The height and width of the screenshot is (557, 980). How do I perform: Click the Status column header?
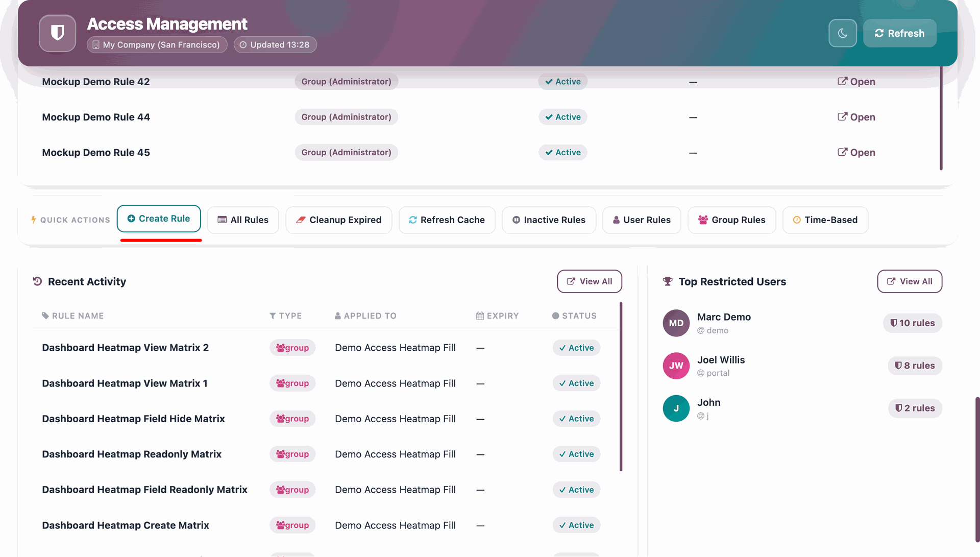coord(574,316)
